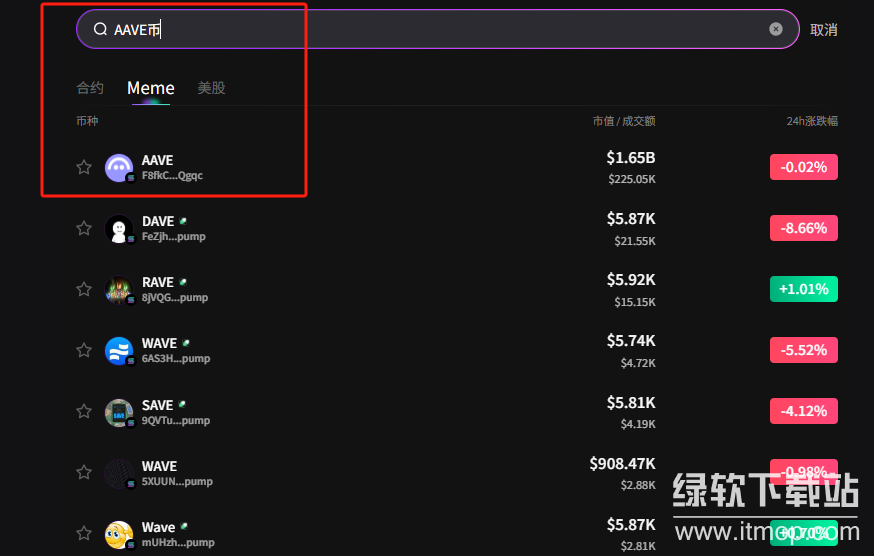Image resolution: width=874 pixels, height=556 pixels.
Task: Select the SAVE token logo icon
Action: (x=119, y=412)
